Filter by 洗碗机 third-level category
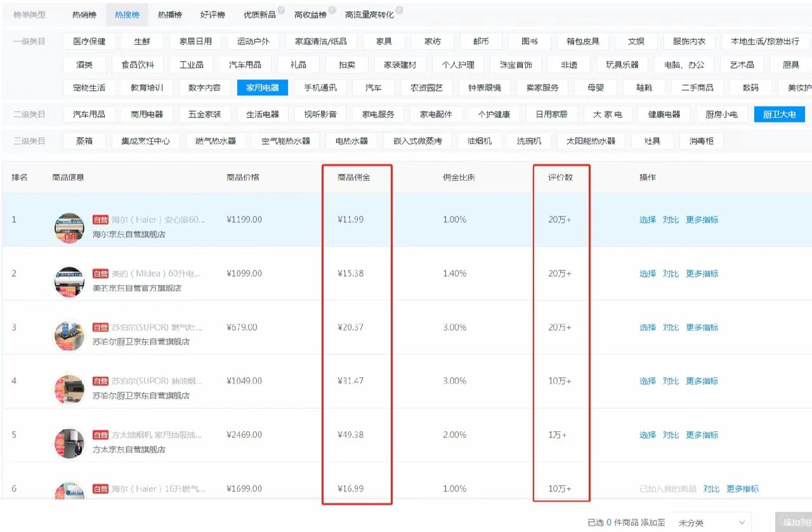The height and width of the screenshot is (532, 812). [528, 140]
